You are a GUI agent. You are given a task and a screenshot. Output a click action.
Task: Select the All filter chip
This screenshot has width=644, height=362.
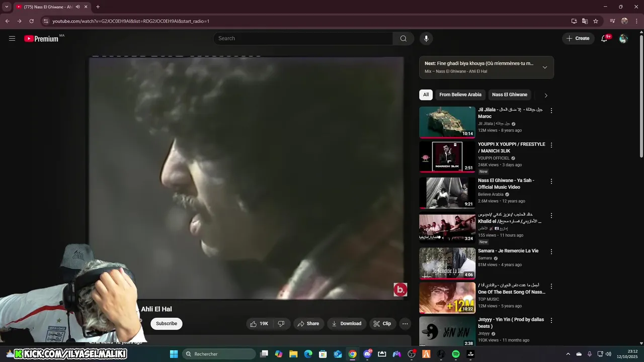(x=426, y=95)
